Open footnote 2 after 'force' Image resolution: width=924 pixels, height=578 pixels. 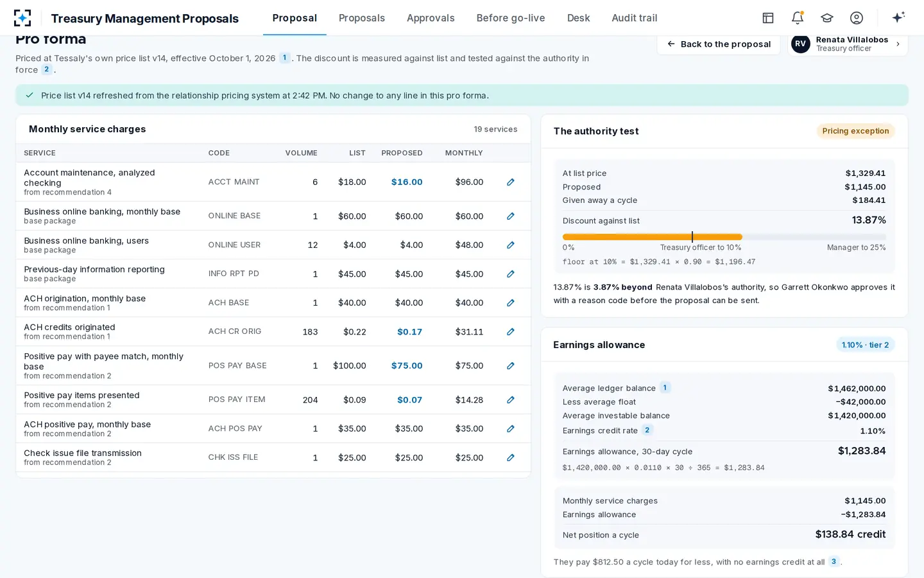coord(46,69)
